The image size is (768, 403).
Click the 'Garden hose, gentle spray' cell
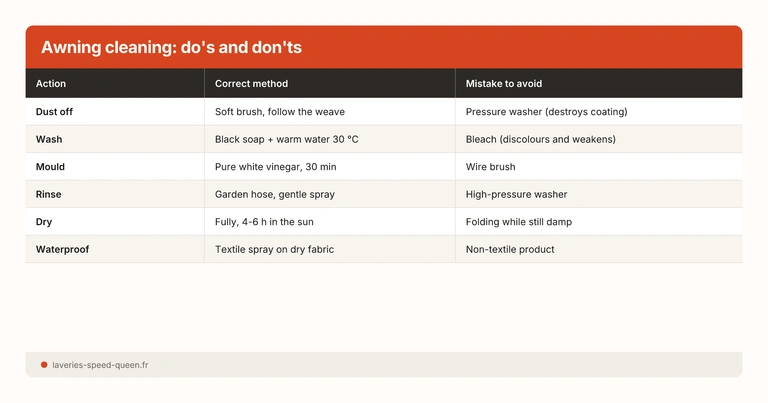[x=275, y=194]
